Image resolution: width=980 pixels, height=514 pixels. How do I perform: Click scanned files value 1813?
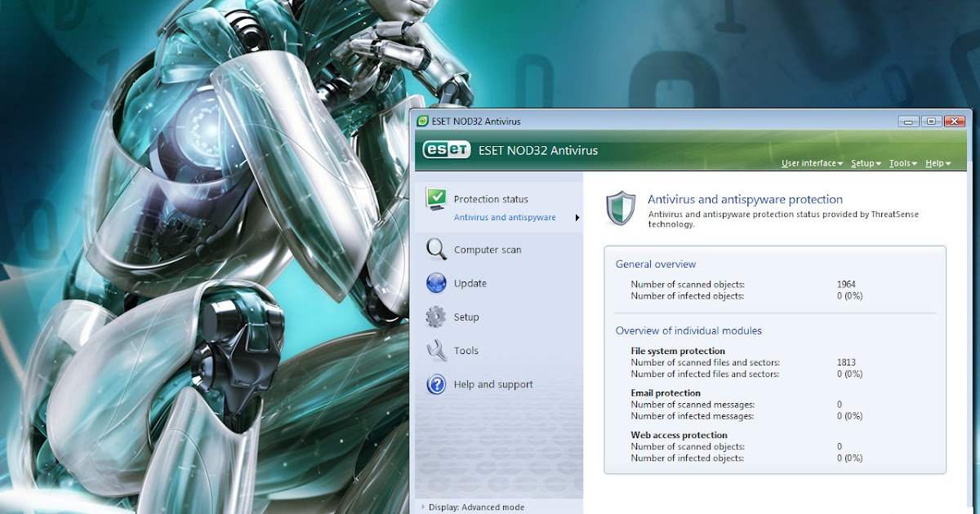click(846, 362)
